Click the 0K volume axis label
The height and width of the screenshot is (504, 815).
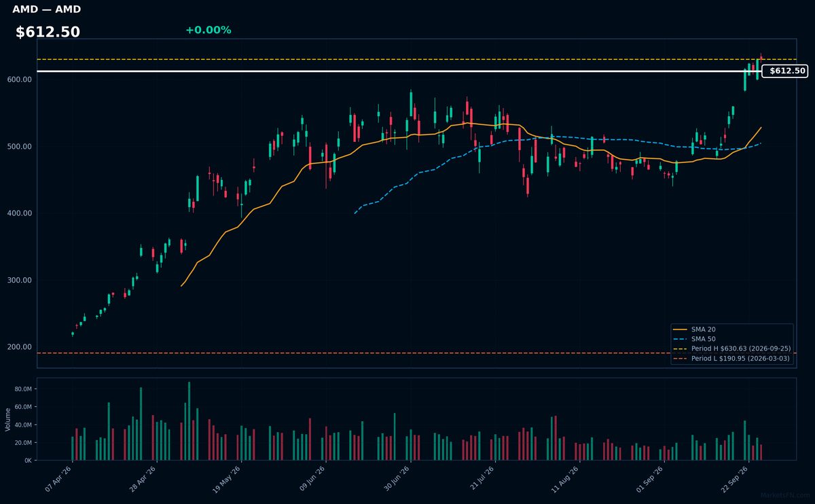pos(28,461)
